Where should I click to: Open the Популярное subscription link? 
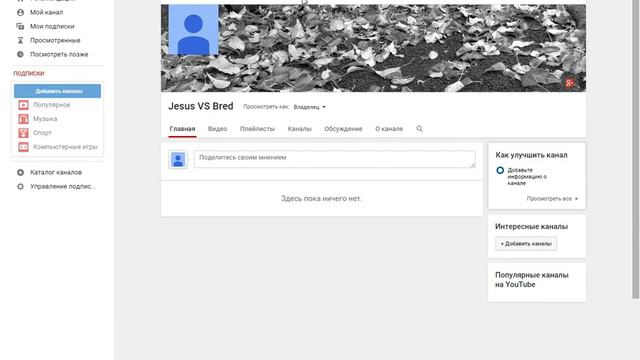[52, 105]
